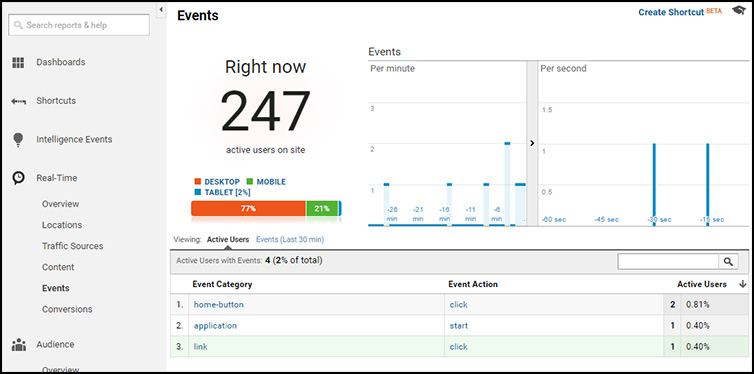Sort by Active Users down arrow
The height and width of the screenshot is (374, 754).
pos(742,284)
